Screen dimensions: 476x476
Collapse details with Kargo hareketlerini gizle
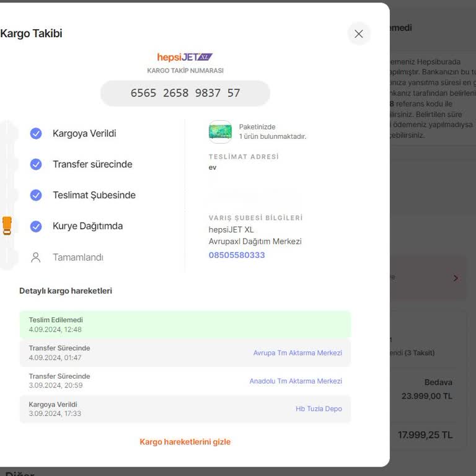185,442
